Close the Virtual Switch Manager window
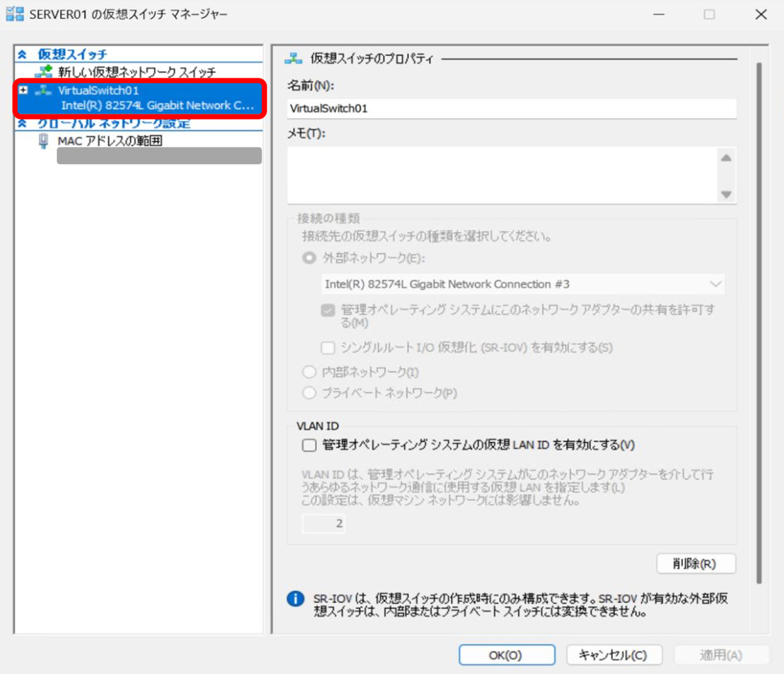784x674 pixels. [761, 14]
